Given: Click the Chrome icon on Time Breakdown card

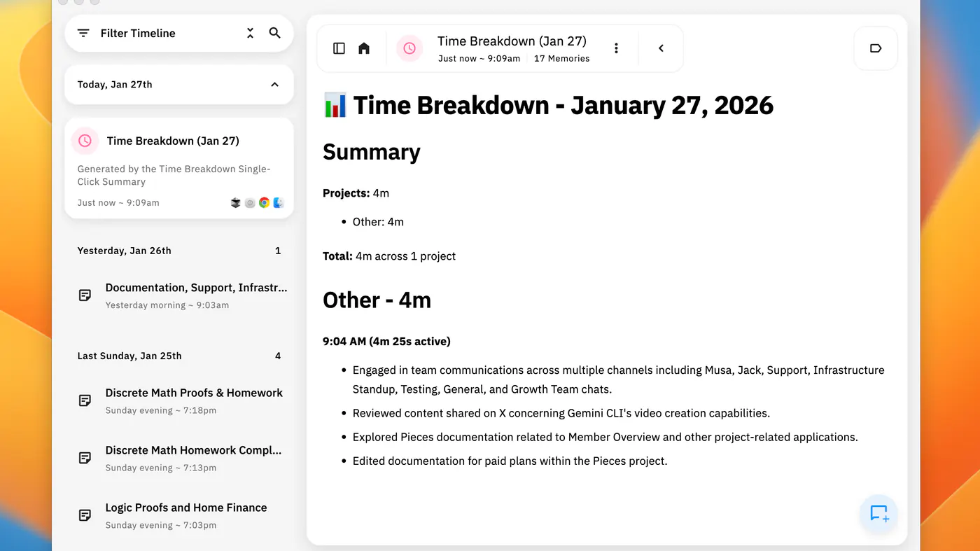Looking at the screenshot, I should coord(264,203).
